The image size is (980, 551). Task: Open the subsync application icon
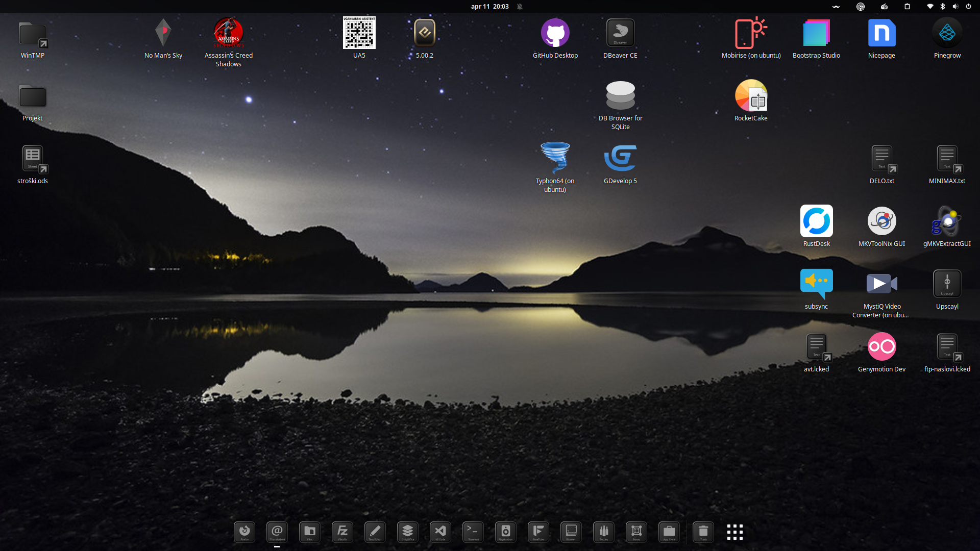[x=816, y=284]
